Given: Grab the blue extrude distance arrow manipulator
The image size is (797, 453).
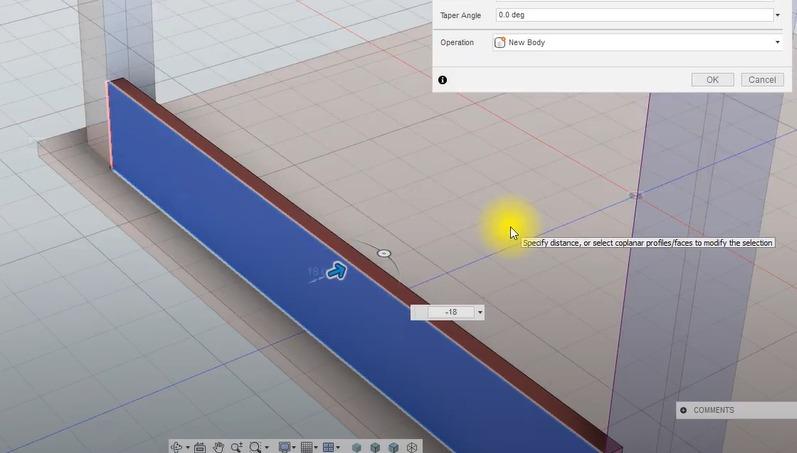Looking at the screenshot, I should (x=336, y=271).
